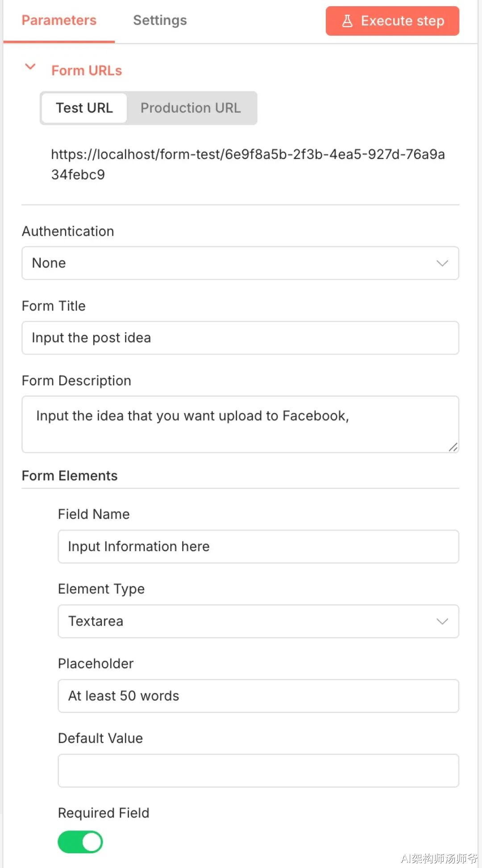Click the Authentication dropdown arrow
Viewport: 482px width, 868px height.
point(442,263)
